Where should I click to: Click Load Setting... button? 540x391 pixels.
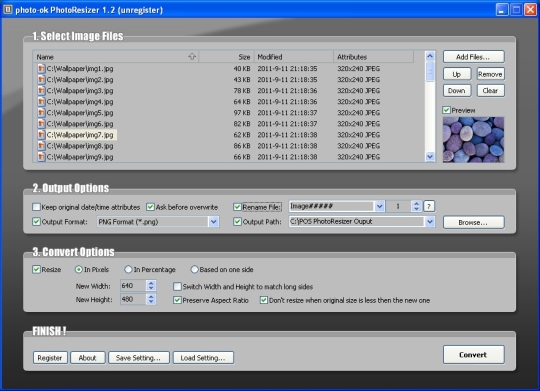(203, 358)
